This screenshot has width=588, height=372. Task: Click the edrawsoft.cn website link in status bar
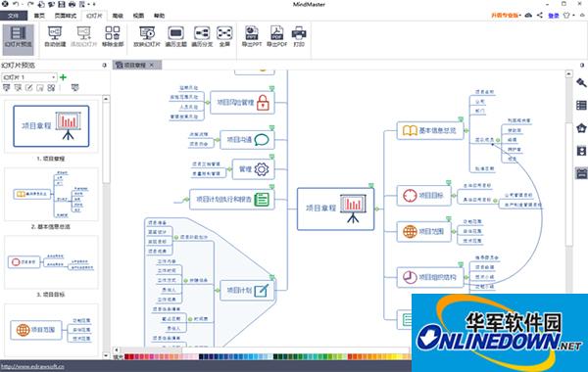[32, 366]
